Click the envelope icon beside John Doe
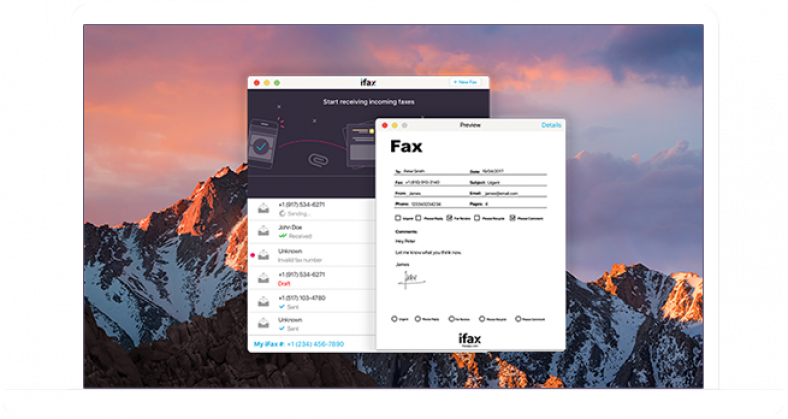 tap(263, 232)
